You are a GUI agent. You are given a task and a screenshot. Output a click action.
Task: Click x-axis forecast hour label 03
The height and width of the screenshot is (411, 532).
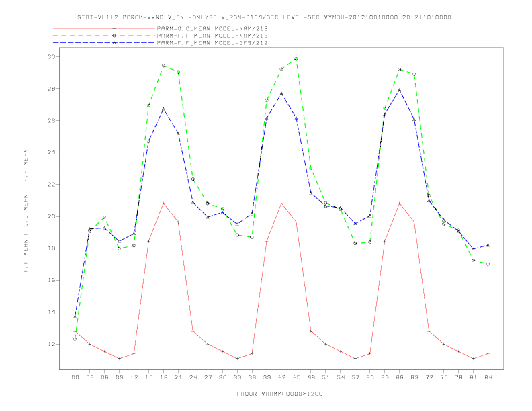point(90,377)
